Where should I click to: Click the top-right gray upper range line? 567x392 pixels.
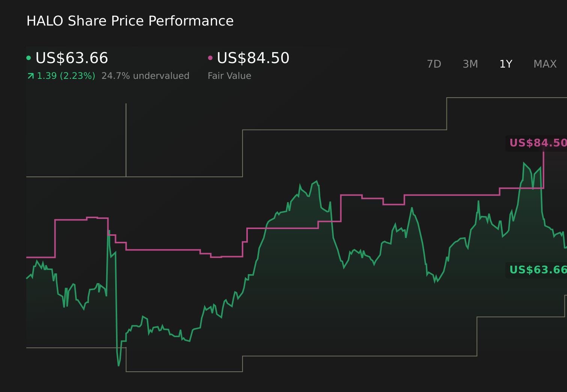click(507, 98)
